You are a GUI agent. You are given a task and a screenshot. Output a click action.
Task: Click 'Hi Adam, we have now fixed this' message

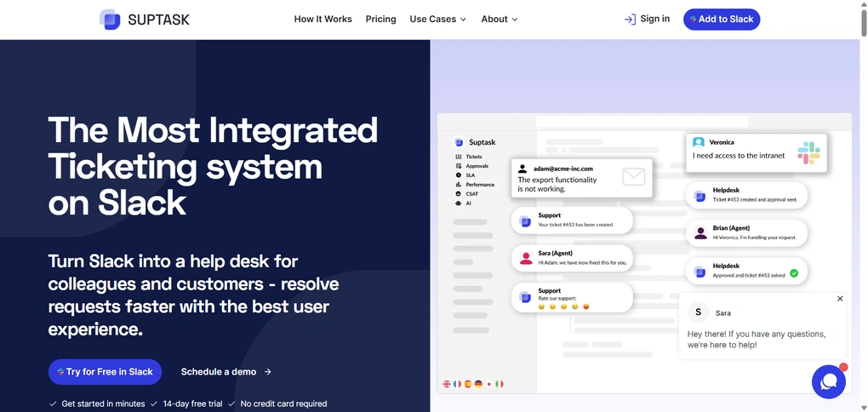[582, 262]
